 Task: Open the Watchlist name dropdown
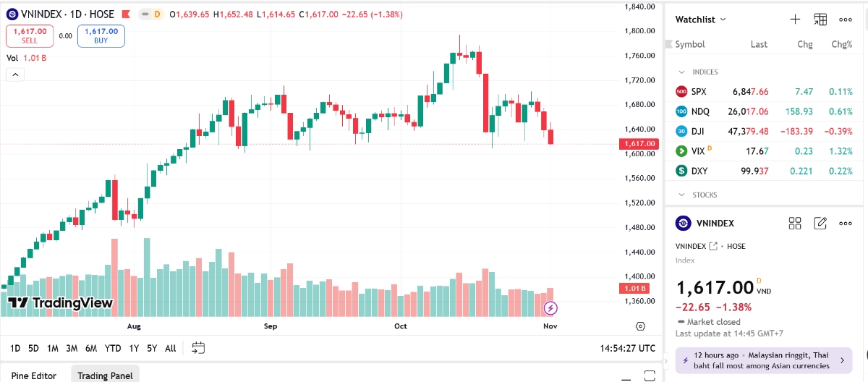point(700,20)
